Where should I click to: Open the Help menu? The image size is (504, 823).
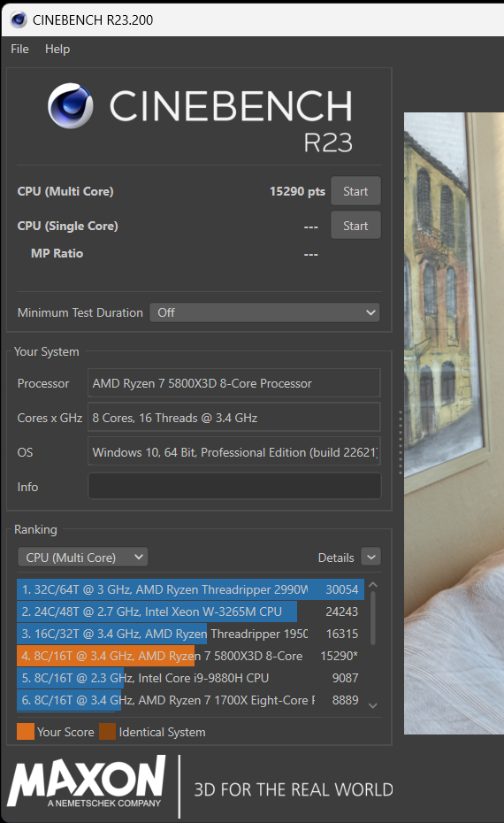click(57, 49)
